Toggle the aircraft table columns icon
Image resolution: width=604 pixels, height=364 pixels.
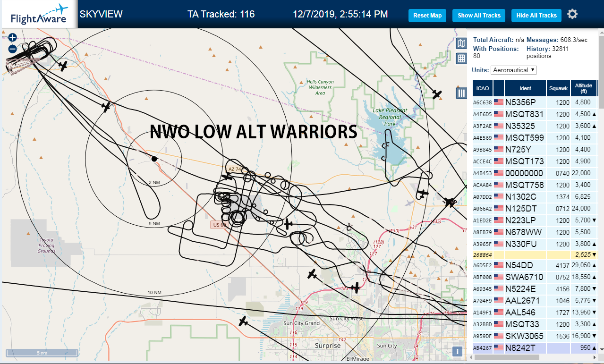tap(461, 93)
